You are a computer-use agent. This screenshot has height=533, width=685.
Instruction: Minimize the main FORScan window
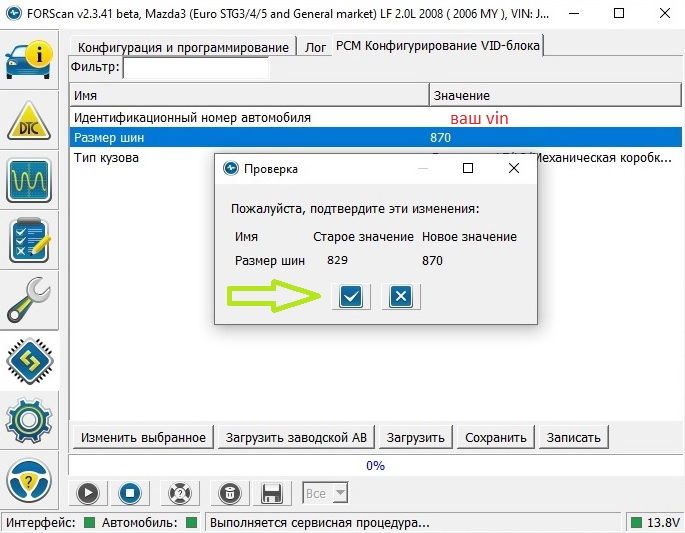574,13
